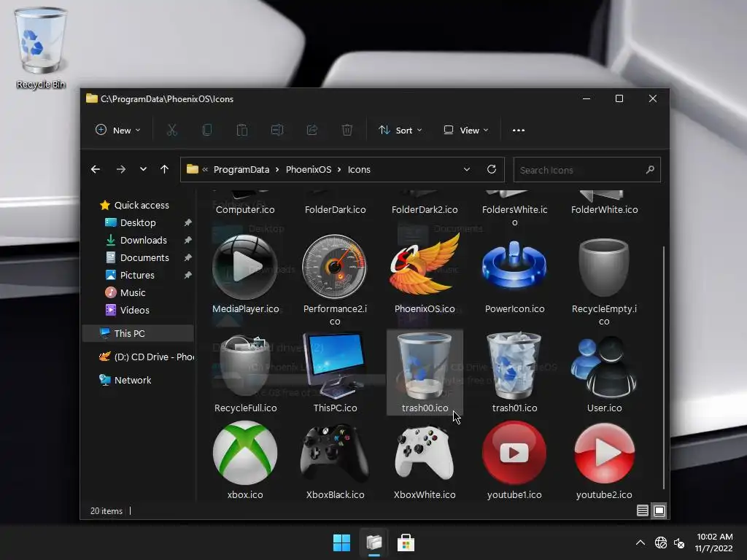Go forward with the right arrow

pyautogui.click(x=121, y=169)
